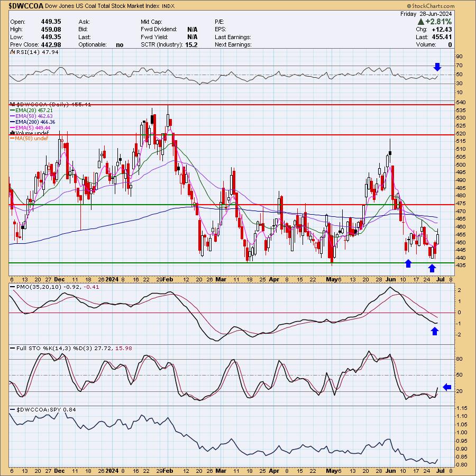
Task: Open the StockCharts.com watermark link
Action: [x=433, y=6]
